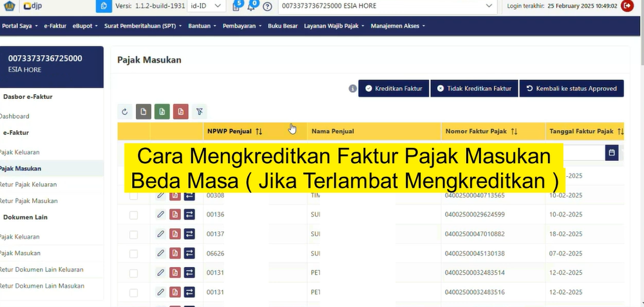This screenshot has height=307, width=644.
Task: Open the document list icon with badge
Action: point(236,6)
